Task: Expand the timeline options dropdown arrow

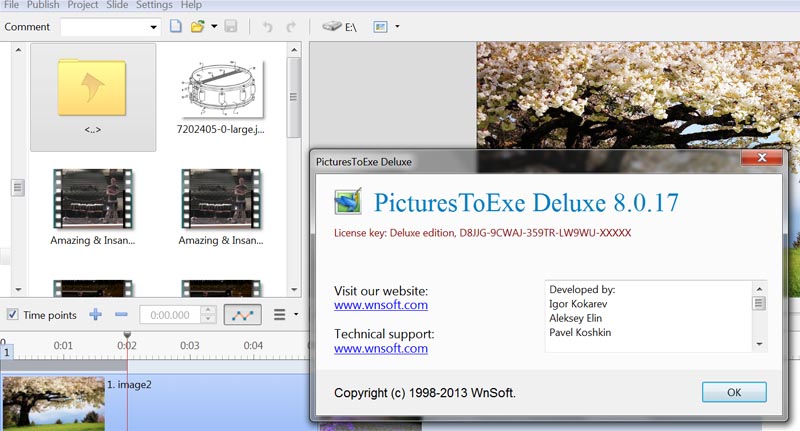Action: pos(296,314)
